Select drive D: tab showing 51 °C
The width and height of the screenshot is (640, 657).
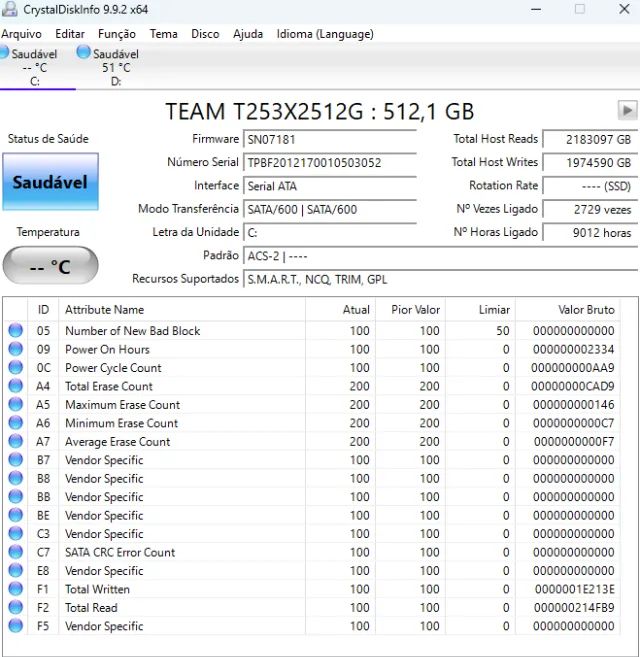[113, 67]
